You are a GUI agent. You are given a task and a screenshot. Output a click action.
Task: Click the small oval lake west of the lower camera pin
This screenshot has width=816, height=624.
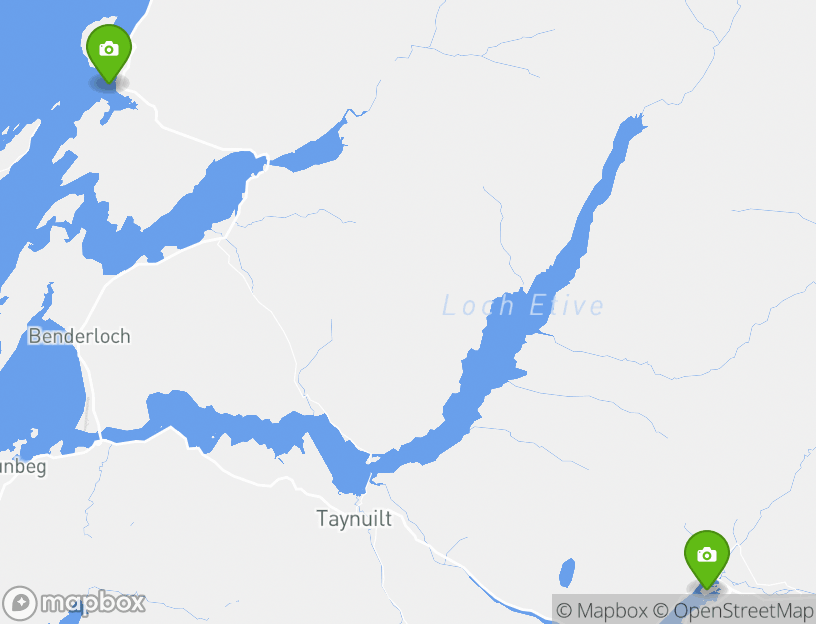(x=567, y=573)
